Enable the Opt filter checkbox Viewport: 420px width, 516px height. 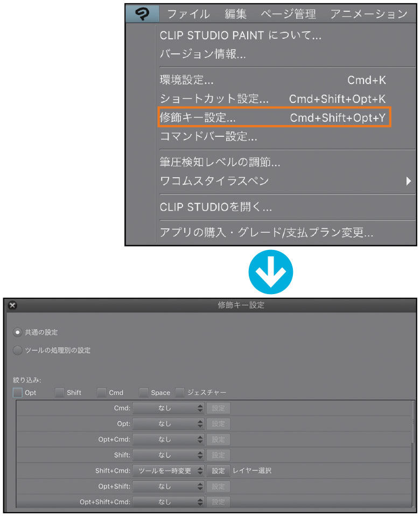click(x=17, y=392)
